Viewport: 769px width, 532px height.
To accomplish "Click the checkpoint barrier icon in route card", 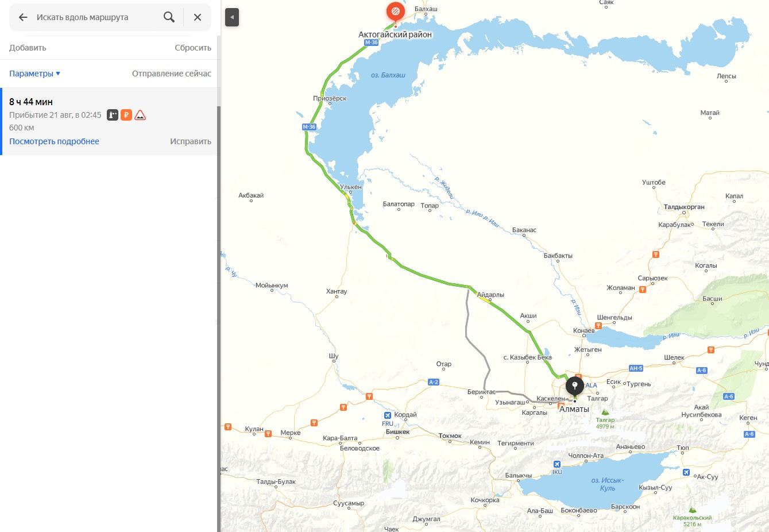I will point(113,115).
